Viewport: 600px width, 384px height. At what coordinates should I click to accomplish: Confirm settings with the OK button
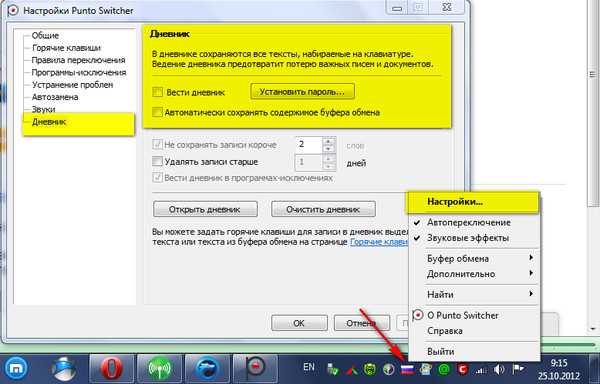(x=299, y=323)
